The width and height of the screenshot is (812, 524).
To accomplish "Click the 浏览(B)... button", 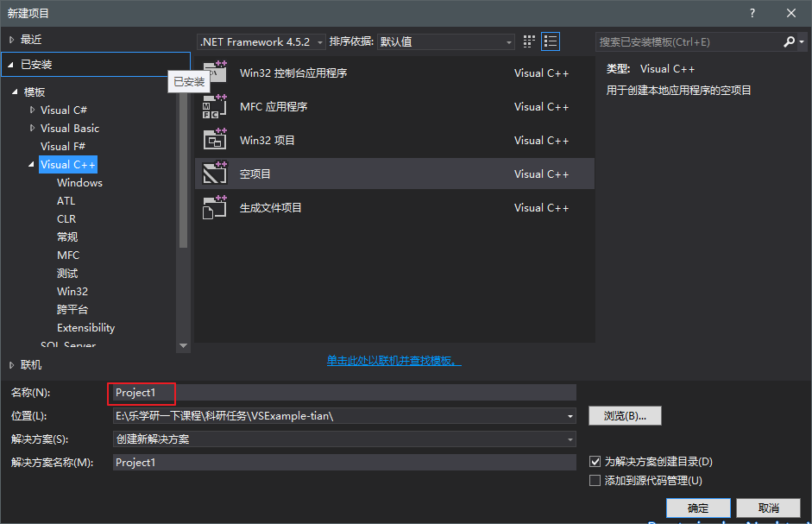I will [625, 415].
